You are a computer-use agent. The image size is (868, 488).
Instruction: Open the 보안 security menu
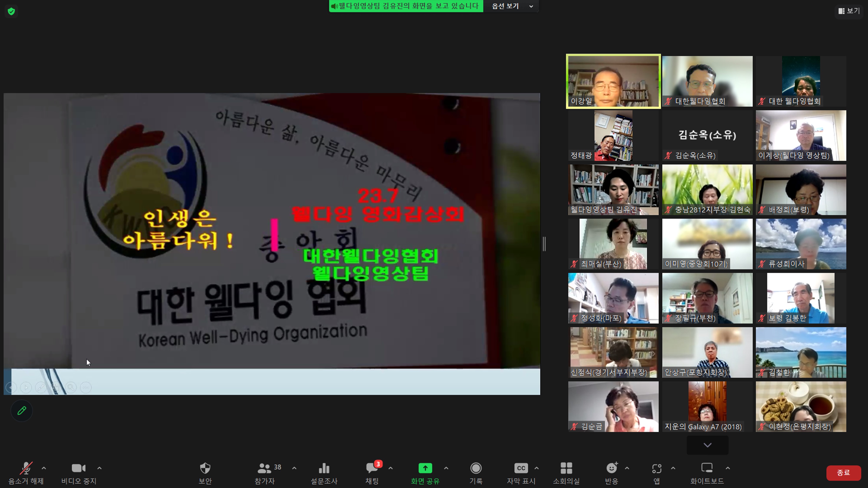coord(205,473)
